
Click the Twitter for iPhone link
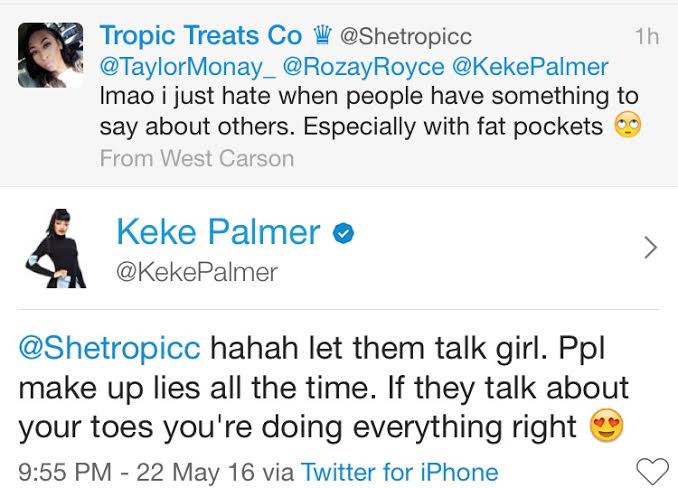point(399,470)
